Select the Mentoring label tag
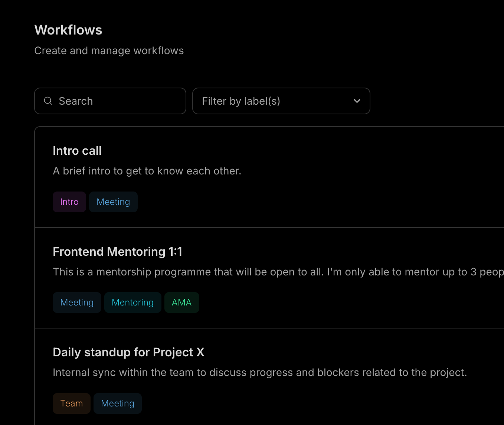 [x=132, y=303]
